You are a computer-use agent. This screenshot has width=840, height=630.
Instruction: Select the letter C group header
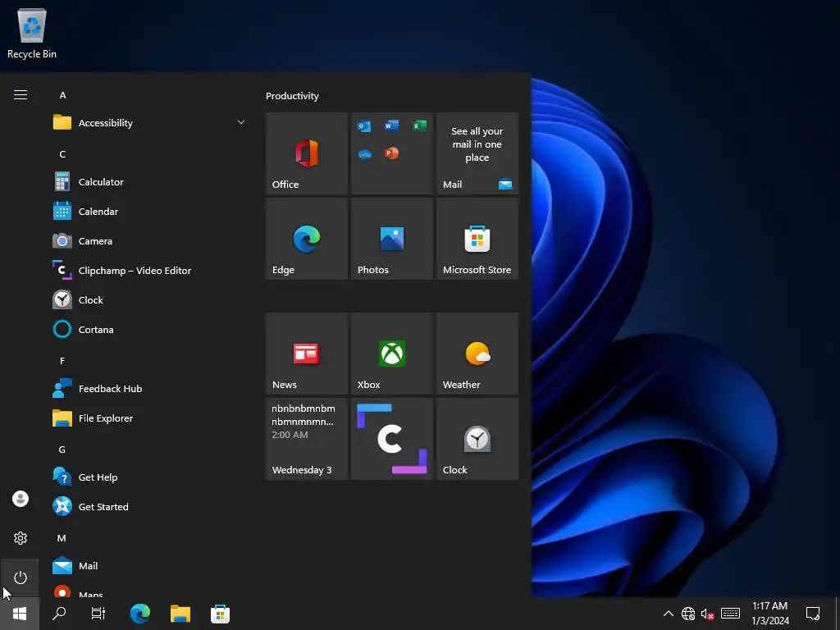[x=62, y=154]
